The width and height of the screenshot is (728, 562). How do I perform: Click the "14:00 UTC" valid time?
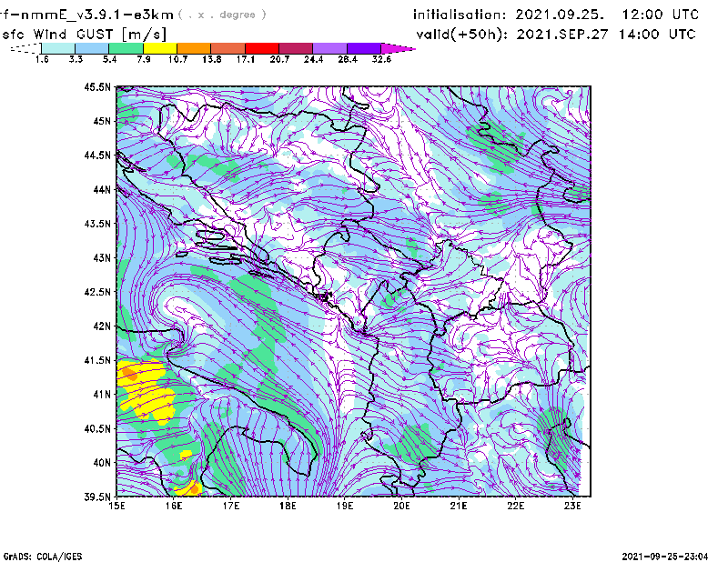657,35
